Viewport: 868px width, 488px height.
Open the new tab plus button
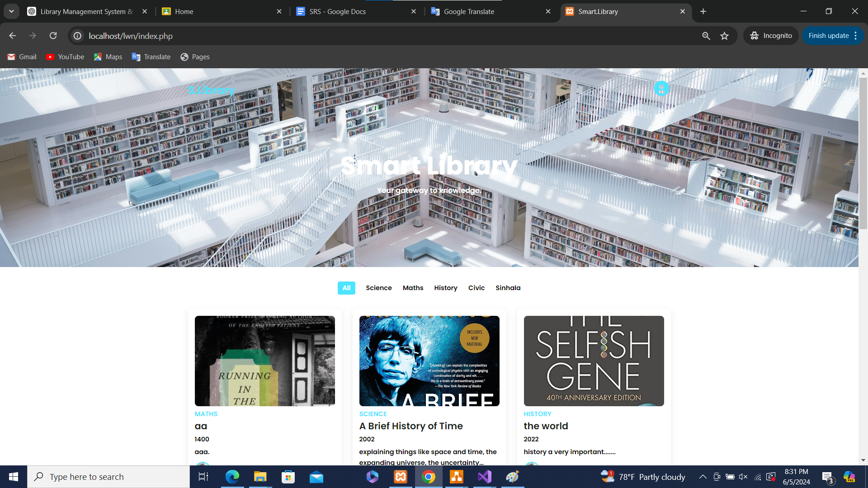click(x=703, y=11)
